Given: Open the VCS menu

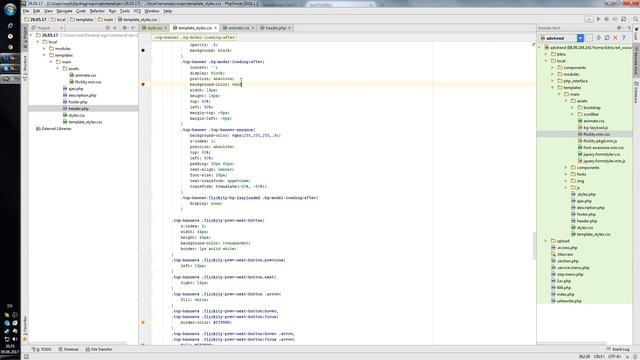Looking at the screenshot, I should click(x=137, y=11).
